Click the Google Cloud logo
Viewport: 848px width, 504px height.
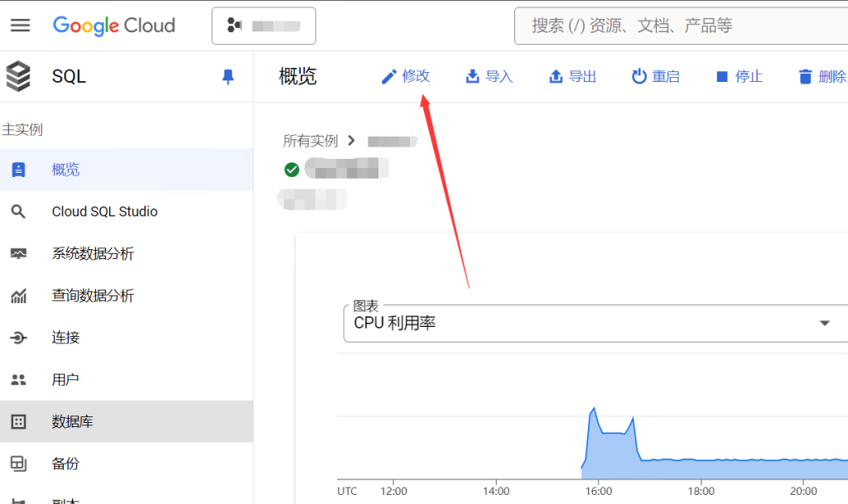pyautogui.click(x=114, y=26)
